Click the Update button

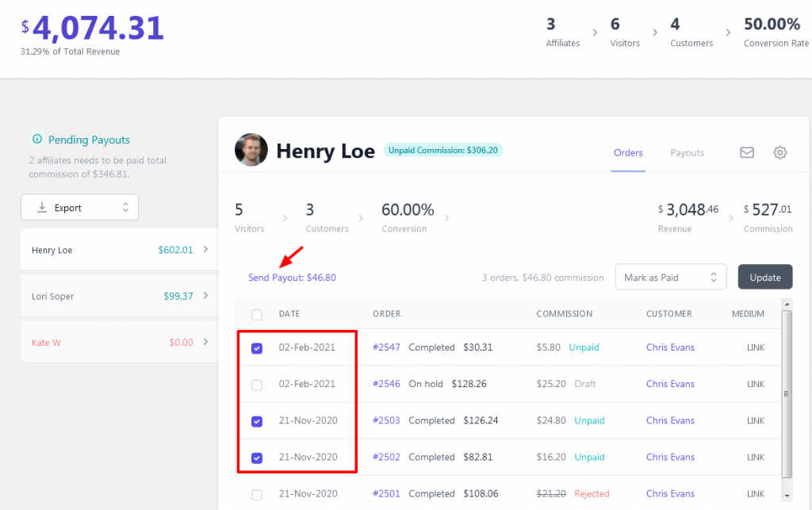(x=764, y=277)
